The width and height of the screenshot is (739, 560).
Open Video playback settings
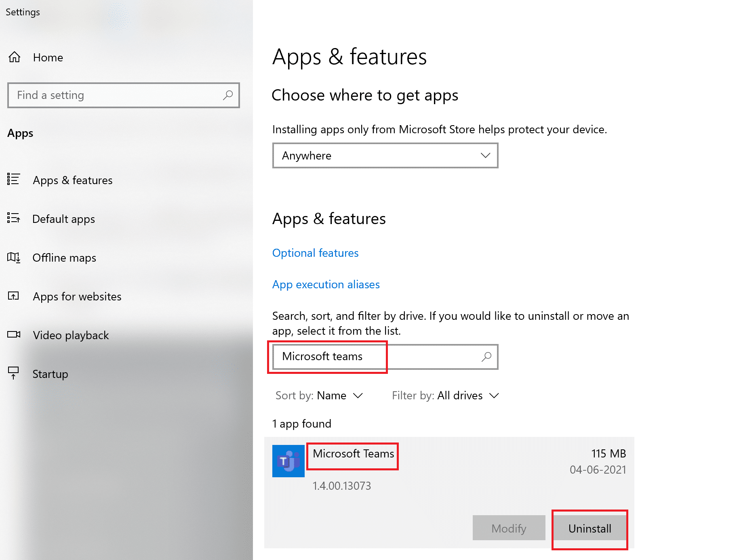click(70, 335)
